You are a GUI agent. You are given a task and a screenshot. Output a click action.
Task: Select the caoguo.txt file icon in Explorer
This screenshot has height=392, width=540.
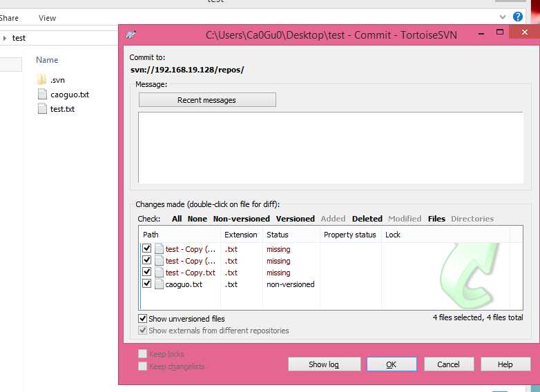[42, 94]
